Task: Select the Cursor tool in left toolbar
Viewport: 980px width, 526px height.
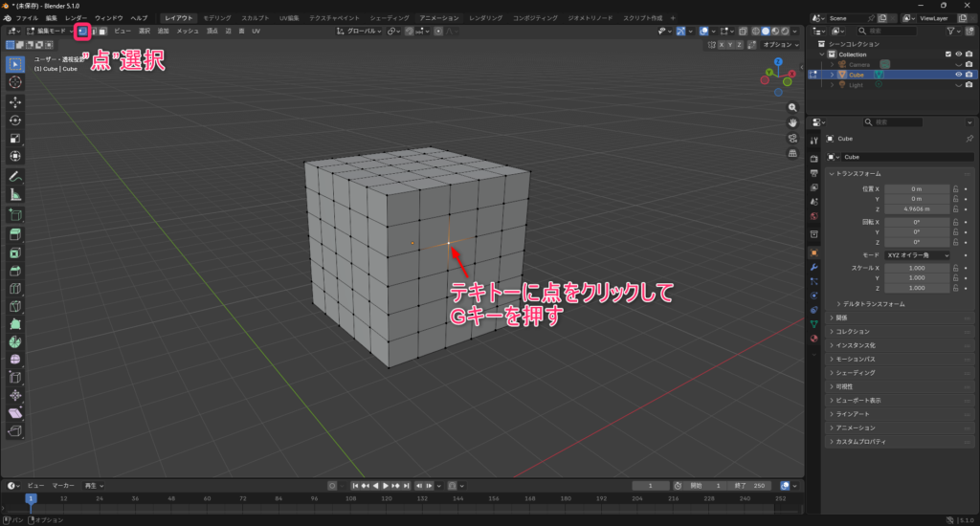Action: 15,82
